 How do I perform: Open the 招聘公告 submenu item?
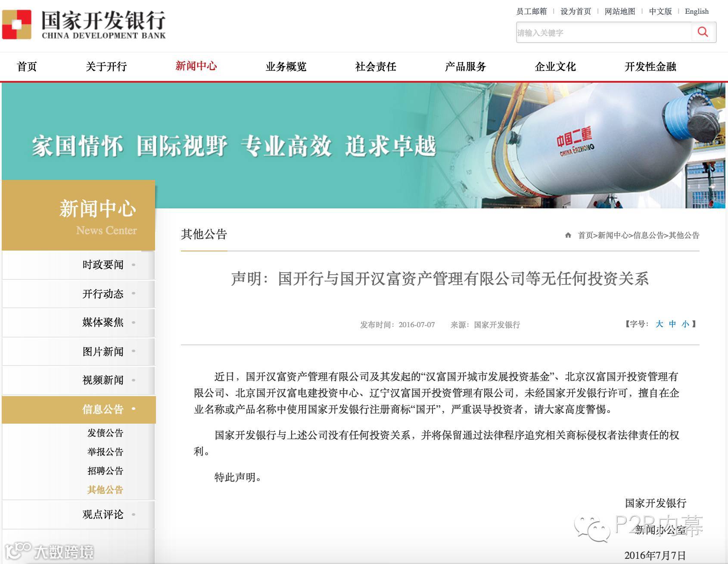click(106, 471)
